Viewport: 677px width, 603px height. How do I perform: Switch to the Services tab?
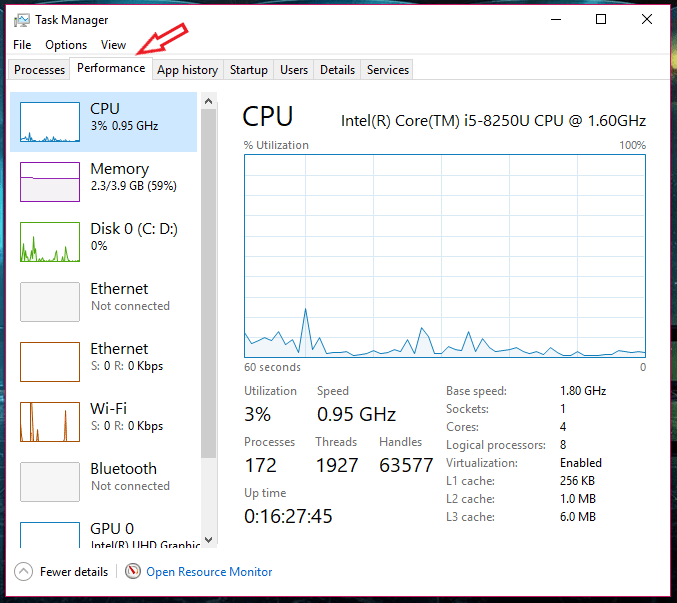click(x=387, y=69)
